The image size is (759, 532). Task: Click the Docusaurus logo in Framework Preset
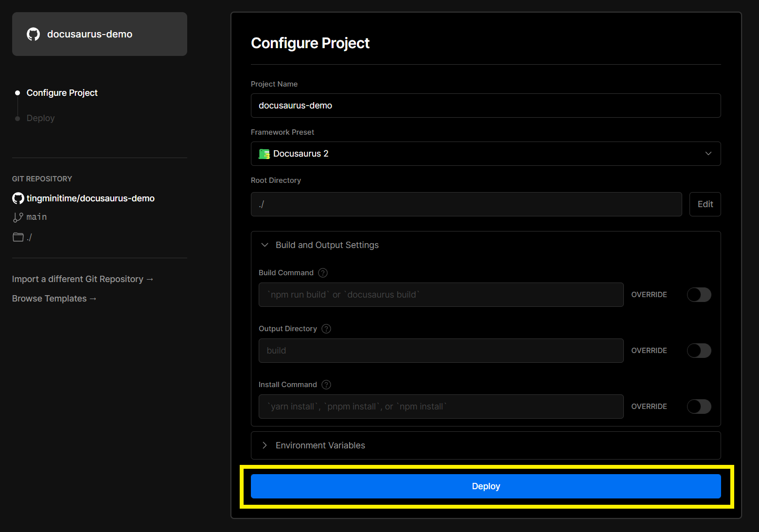[x=264, y=154]
